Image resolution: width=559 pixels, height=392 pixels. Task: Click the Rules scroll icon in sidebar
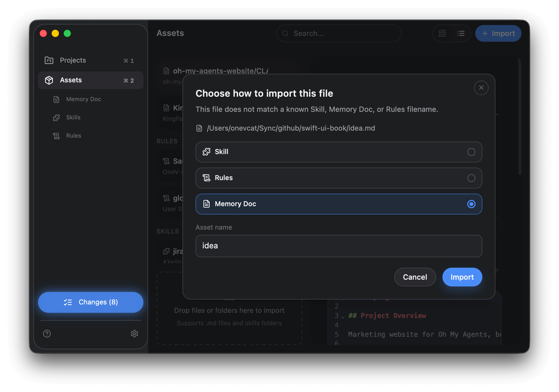point(56,136)
